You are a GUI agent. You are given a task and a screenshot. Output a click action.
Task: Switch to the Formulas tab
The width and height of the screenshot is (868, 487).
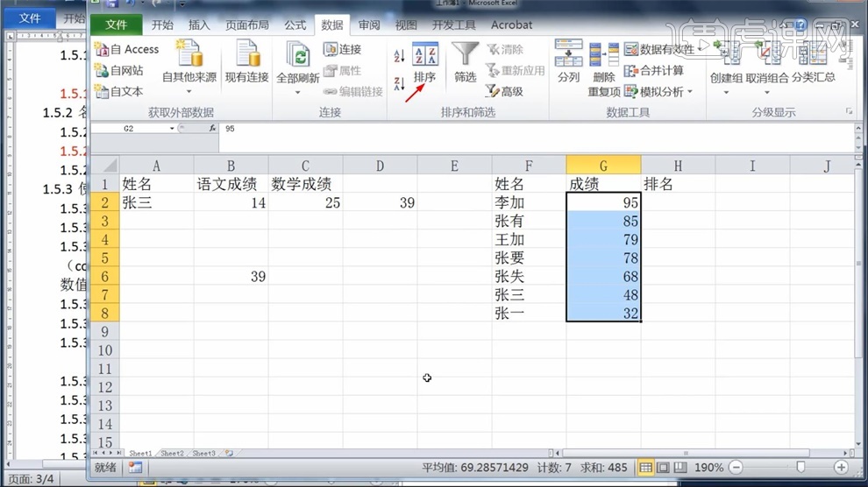pos(295,25)
